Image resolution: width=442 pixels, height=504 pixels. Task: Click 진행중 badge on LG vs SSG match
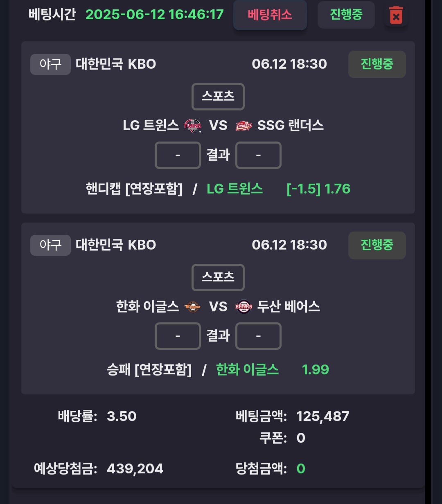pyautogui.click(x=377, y=64)
